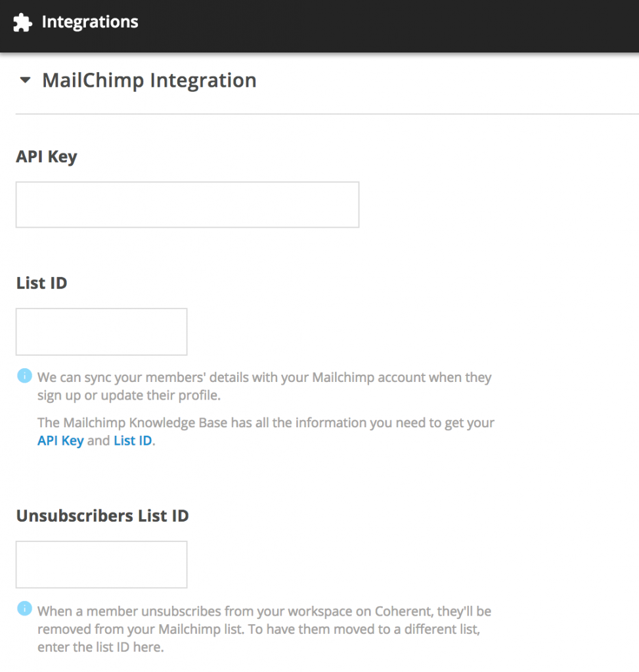Focus the Unsubscribers List ID text field
639x672 pixels.
[x=101, y=564]
